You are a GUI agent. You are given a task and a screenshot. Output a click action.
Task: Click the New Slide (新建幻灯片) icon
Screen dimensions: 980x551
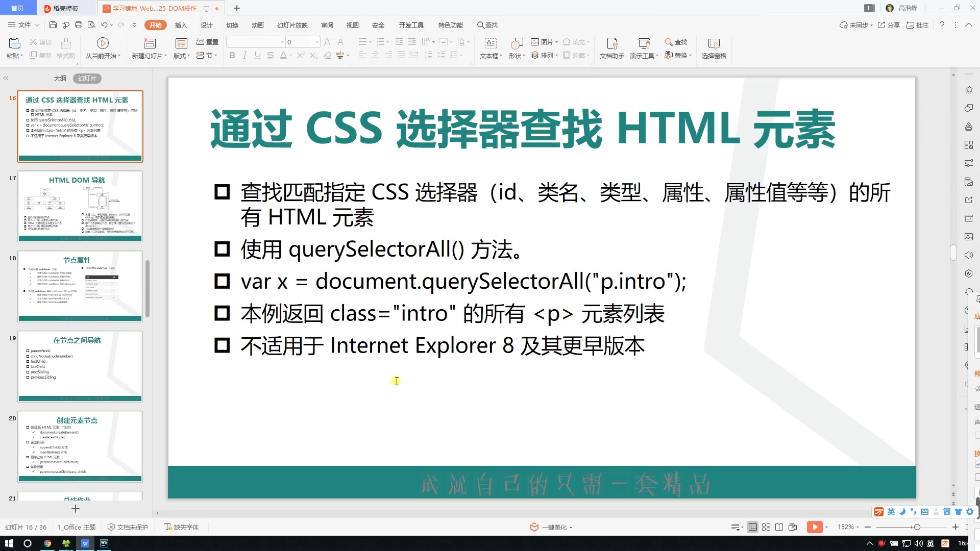click(149, 43)
